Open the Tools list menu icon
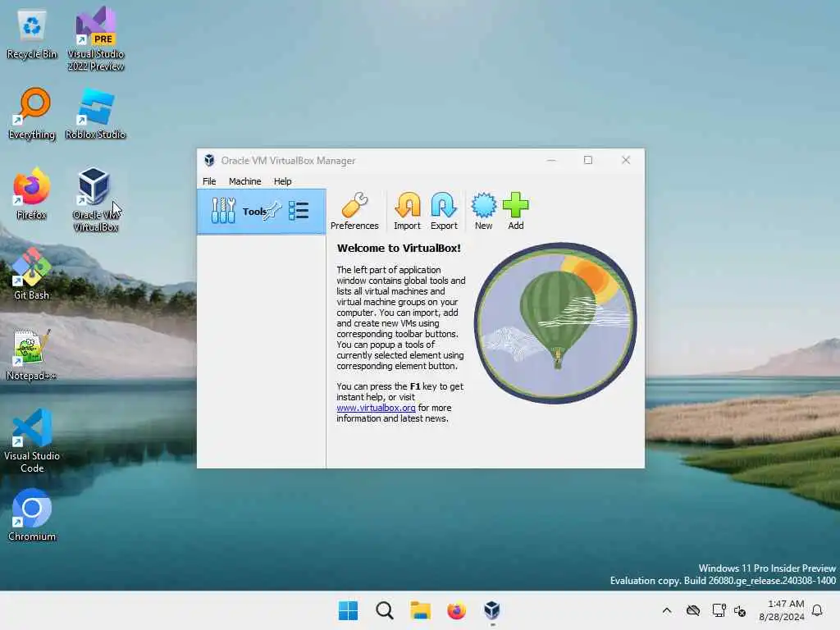The width and height of the screenshot is (840, 630). pyautogui.click(x=299, y=211)
